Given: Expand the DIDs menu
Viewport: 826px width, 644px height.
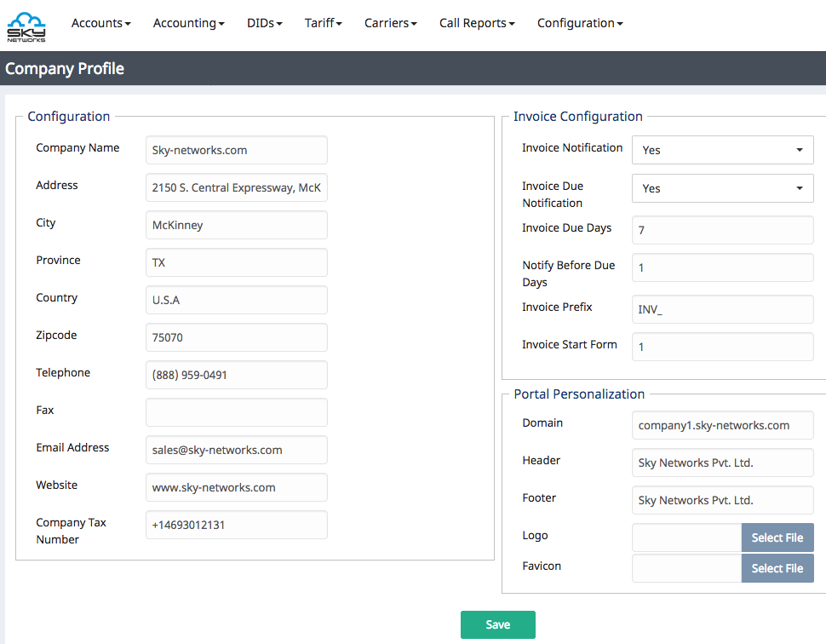Looking at the screenshot, I should (x=265, y=23).
